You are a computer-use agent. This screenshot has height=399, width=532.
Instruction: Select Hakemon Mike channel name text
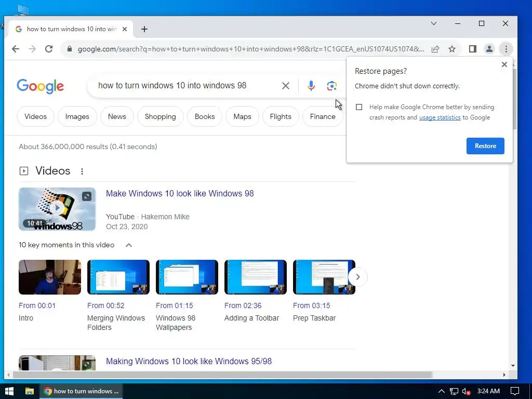click(165, 217)
